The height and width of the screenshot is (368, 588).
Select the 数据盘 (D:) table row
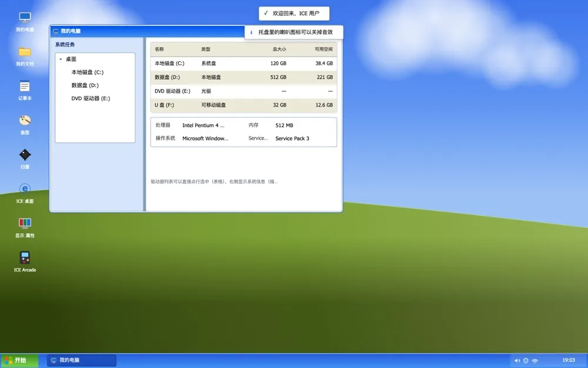244,77
